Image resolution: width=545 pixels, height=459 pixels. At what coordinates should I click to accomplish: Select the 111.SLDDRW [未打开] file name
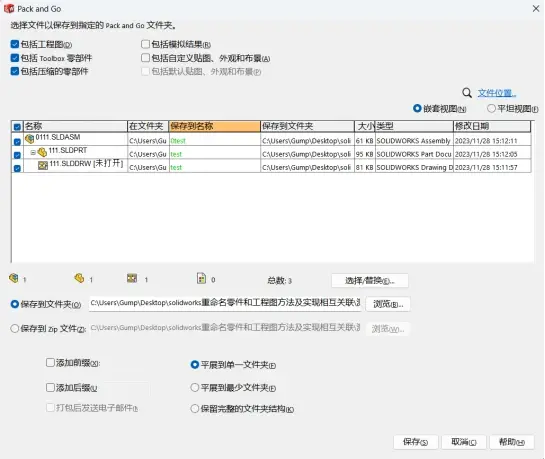(x=86, y=163)
